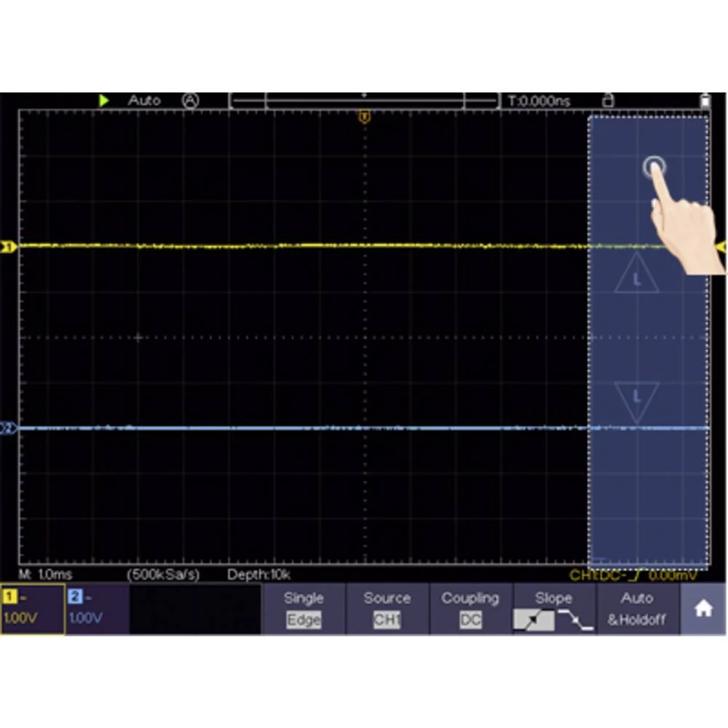Select the rising edge slope option
Viewport: 728px width, 728px height.
pyautogui.click(x=533, y=620)
